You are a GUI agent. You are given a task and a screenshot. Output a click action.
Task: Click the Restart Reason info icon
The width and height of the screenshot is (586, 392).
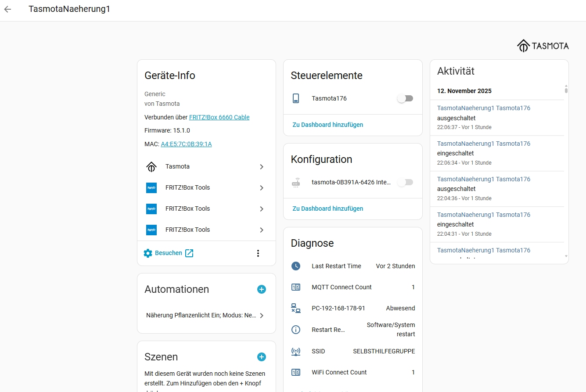296,330
